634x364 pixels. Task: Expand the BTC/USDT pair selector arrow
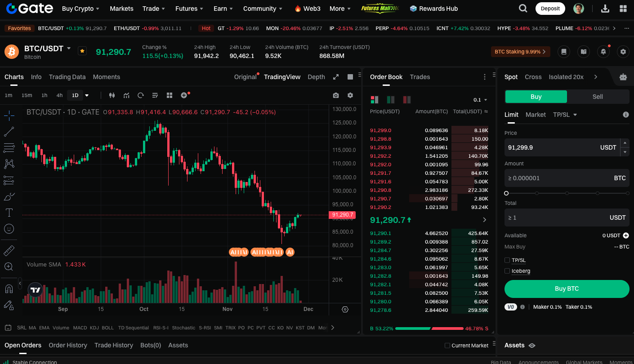(69, 48)
